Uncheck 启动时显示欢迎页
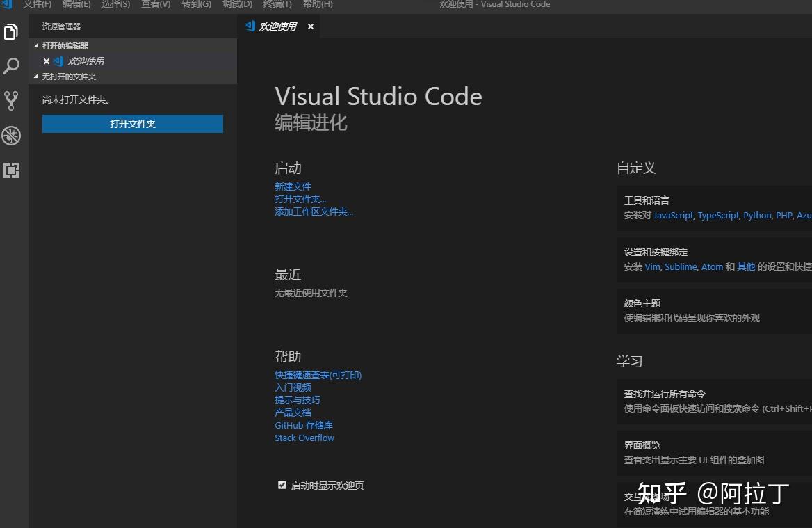 282,484
